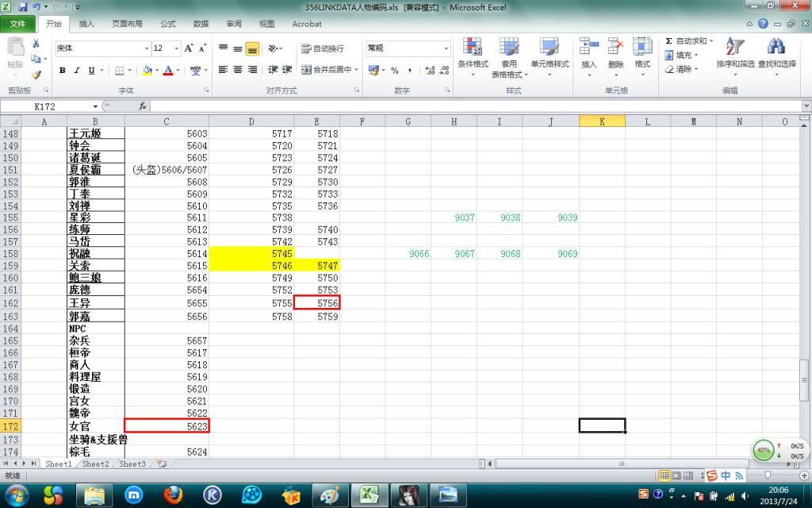
Task: Open the Sheet2 worksheet tab
Action: [x=95, y=464]
